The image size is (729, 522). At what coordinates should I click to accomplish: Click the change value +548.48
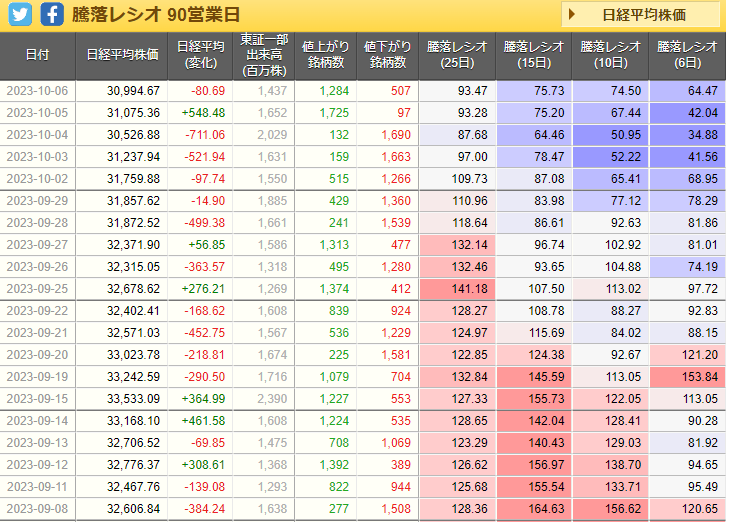(x=204, y=113)
